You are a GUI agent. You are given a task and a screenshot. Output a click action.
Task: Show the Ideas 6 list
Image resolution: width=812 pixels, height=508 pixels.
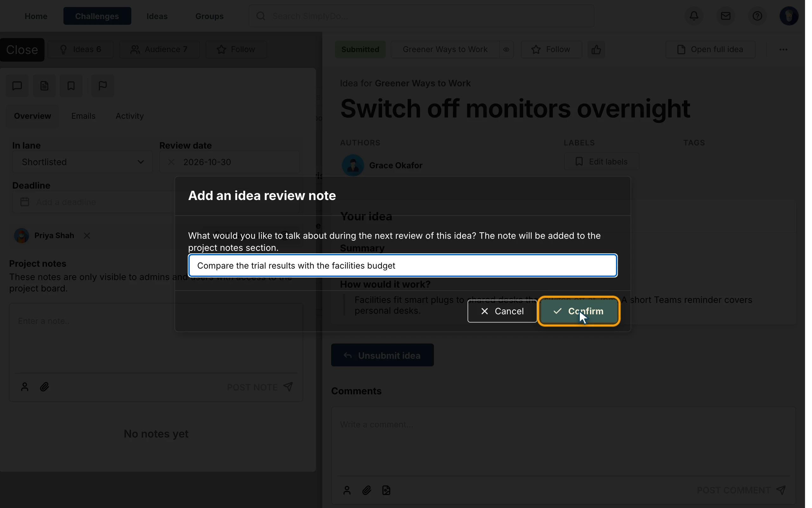[81, 50]
